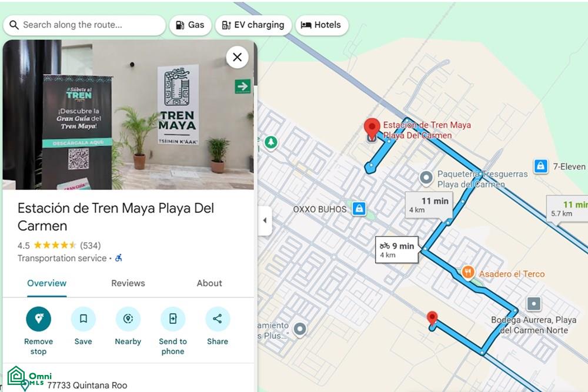Switch to the About tab
588x392 pixels.
[209, 283]
